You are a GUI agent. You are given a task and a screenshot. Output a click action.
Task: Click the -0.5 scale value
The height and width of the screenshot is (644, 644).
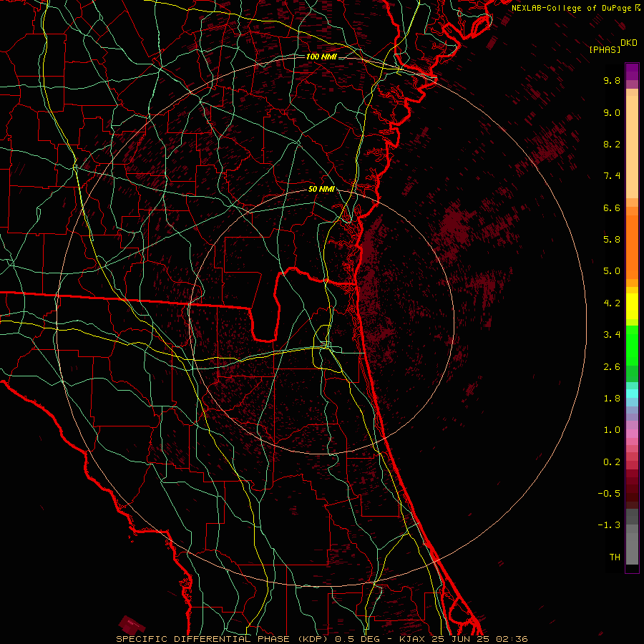coord(609,494)
